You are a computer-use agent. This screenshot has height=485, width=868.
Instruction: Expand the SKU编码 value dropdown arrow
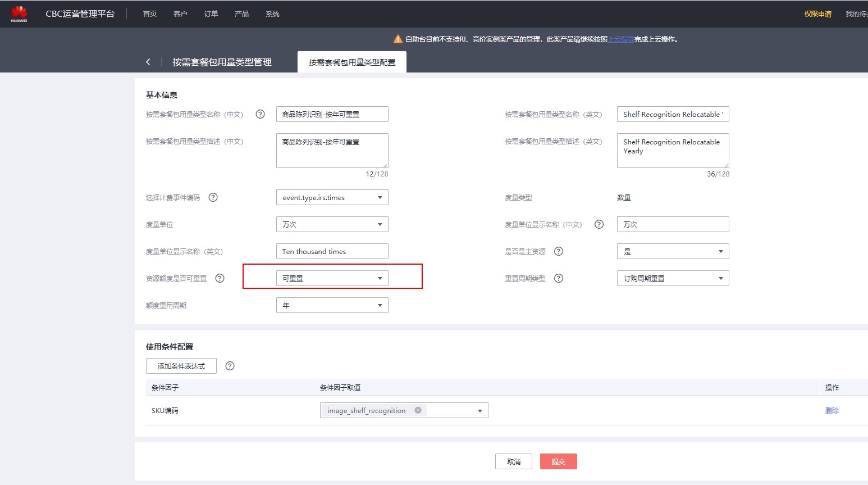click(x=480, y=411)
